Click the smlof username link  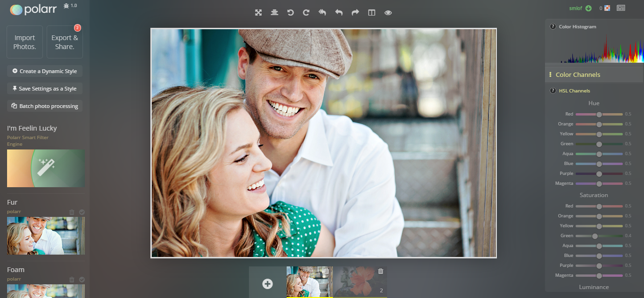point(576,8)
